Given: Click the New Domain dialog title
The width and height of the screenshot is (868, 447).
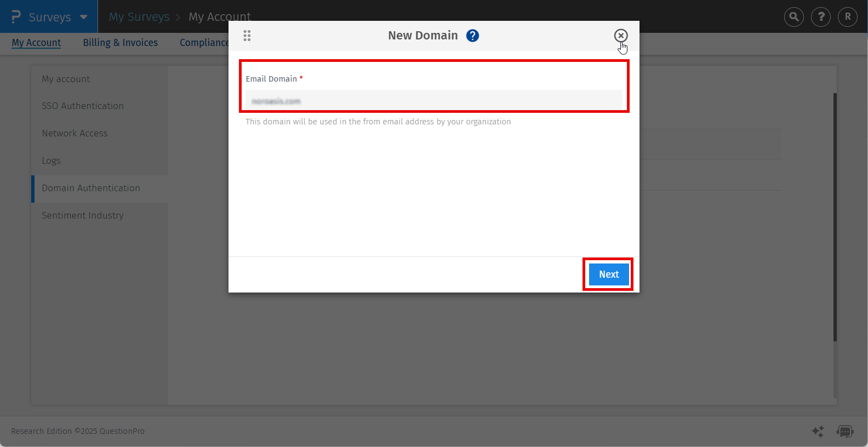Looking at the screenshot, I should [x=422, y=36].
